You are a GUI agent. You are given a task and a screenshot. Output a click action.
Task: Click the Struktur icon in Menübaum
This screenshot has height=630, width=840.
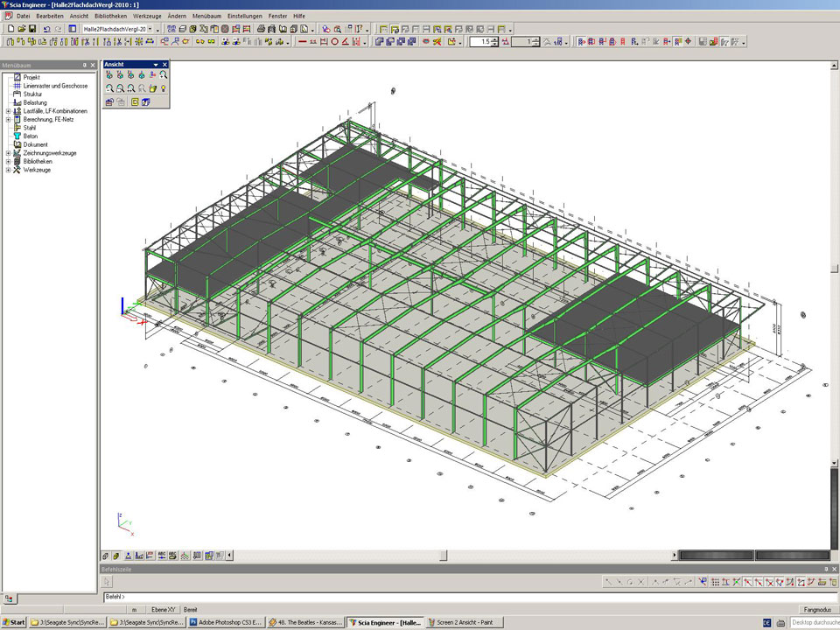[17, 94]
